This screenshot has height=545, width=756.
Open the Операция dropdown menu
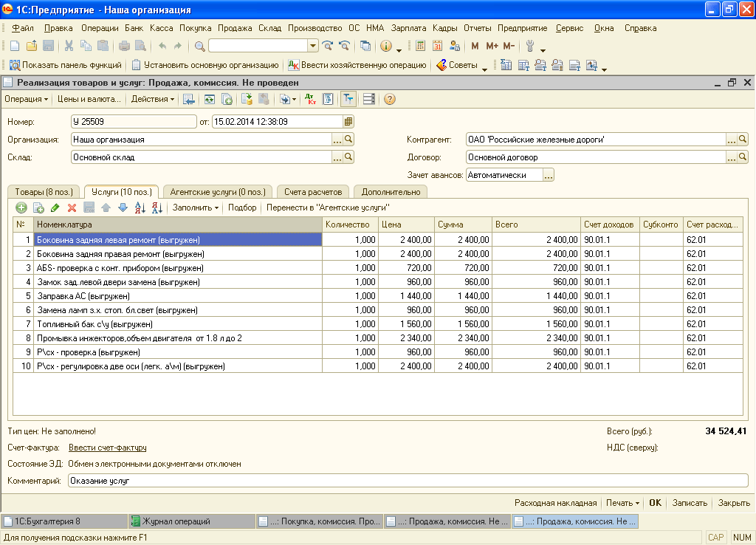tap(26, 99)
